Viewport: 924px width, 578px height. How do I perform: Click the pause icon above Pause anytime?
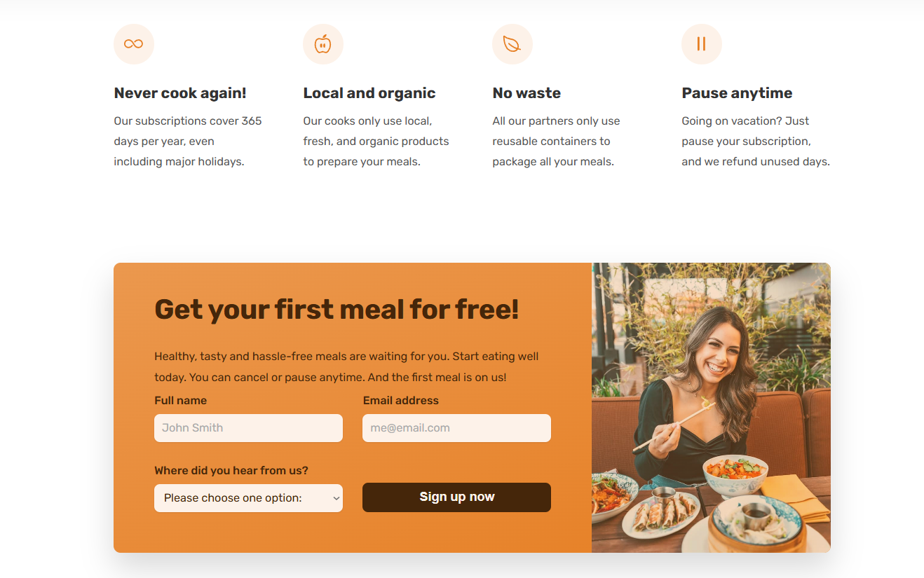(x=701, y=44)
